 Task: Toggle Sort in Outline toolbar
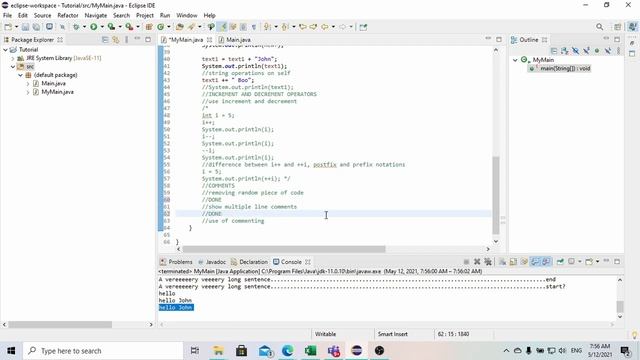(564, 51)
